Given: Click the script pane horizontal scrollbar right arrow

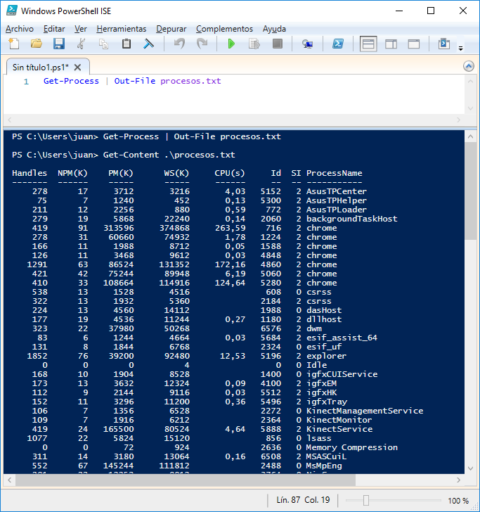Looking at the screenshot, I should pos(459,119).
